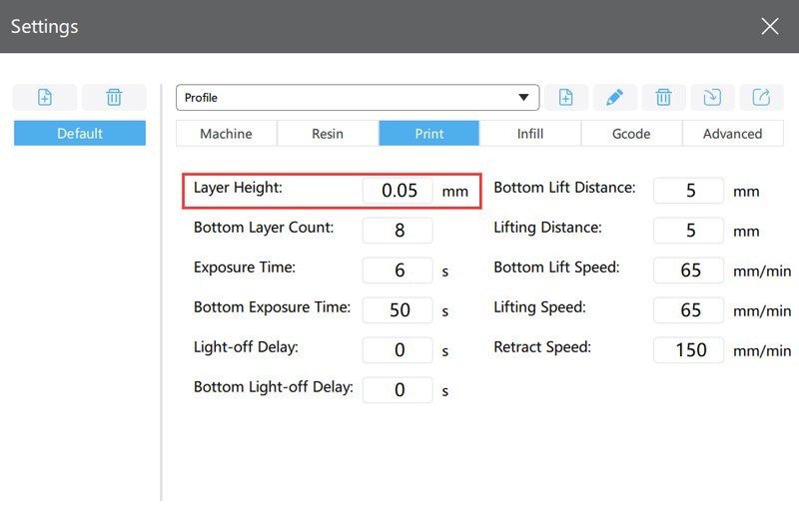
Task: Open the Gcode tab
Action: (631, 134)
